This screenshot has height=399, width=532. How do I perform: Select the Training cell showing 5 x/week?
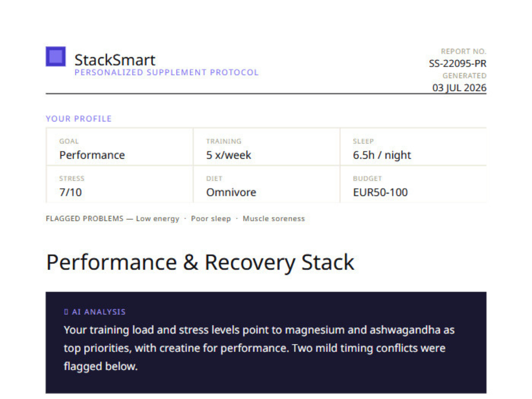click(266, 147)
